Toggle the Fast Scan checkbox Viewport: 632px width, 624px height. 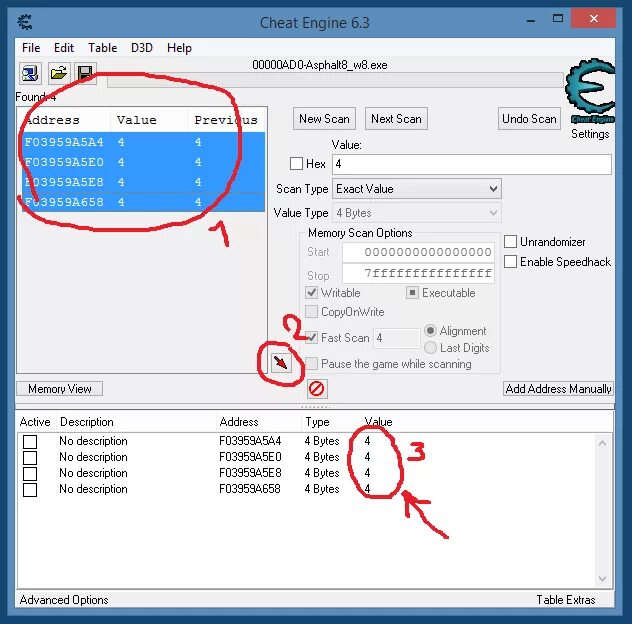[x=311, y=337]
